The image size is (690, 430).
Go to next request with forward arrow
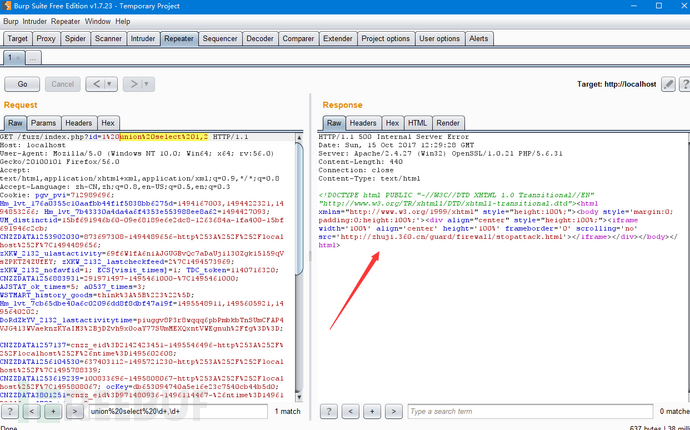(x=133, y=84)
